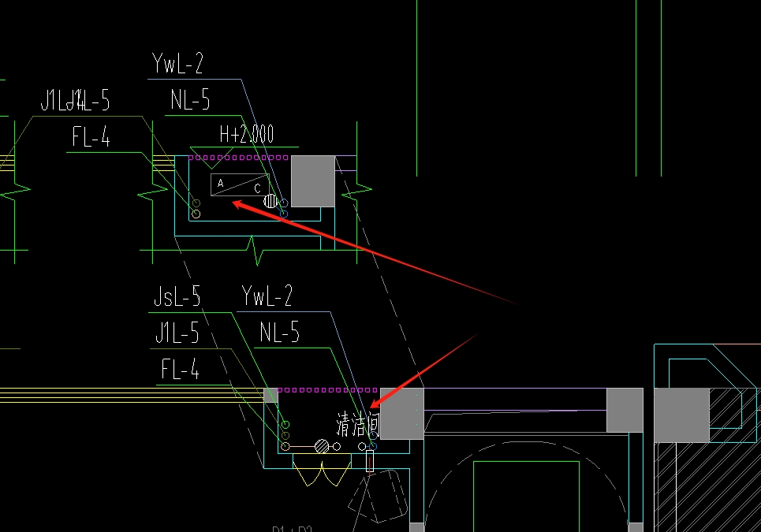This screenshot has height=532, width=761.
Task: Click the NL-5 label under lower YwL-2
Action: coord(279,332)
